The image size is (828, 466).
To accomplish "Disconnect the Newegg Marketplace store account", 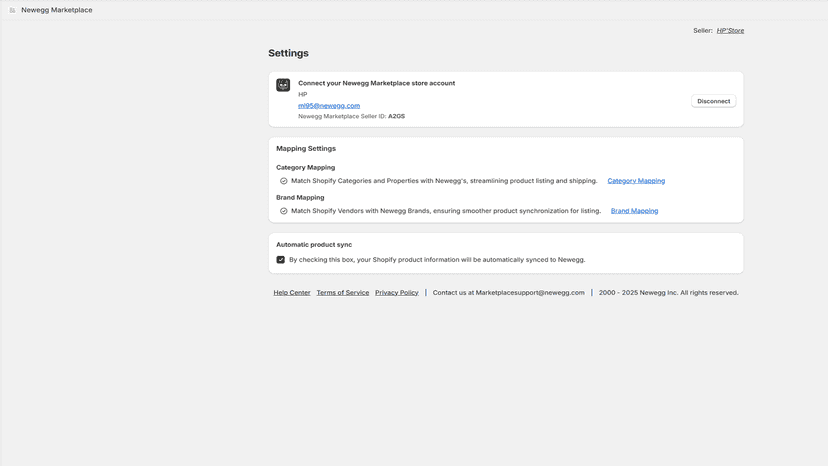I will [713, 101].
